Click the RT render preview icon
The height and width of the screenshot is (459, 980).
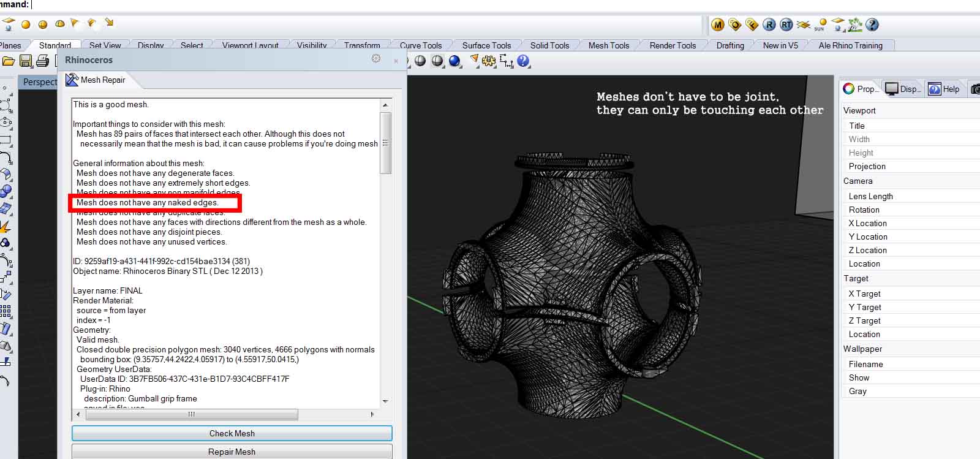coord(786,25)
